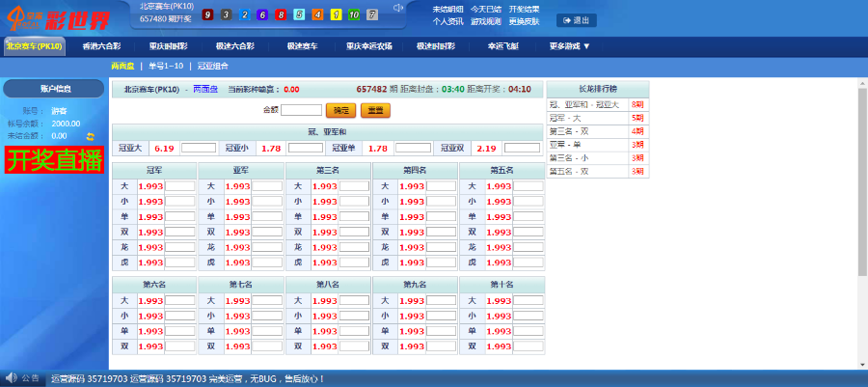Open the 今天已结 link
868x387 pixels.
[x=486, y=10]
